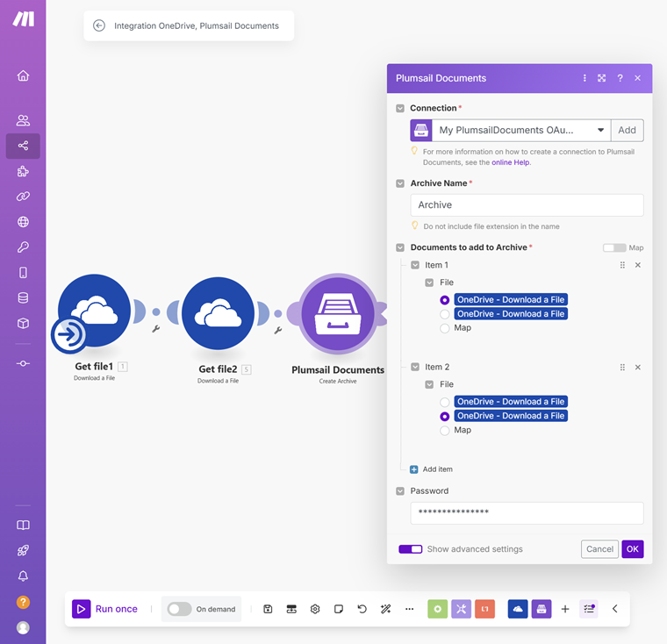
Task: Collapse the toolbar with left chevron
Action: pyautogui.click(x=615, y=609)
